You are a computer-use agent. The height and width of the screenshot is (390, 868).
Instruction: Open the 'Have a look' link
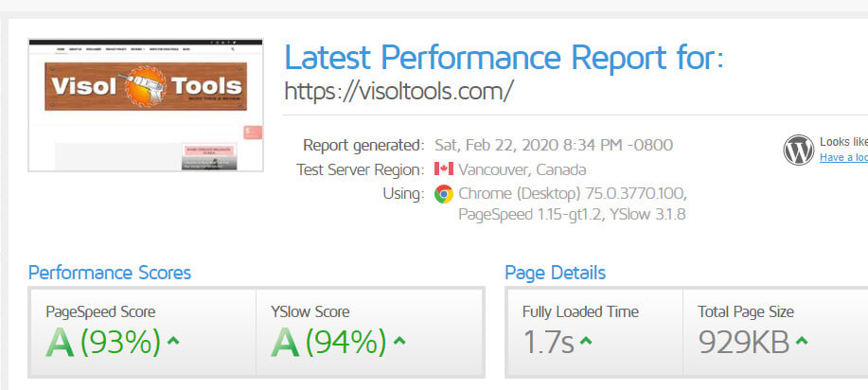coord(843,157)
